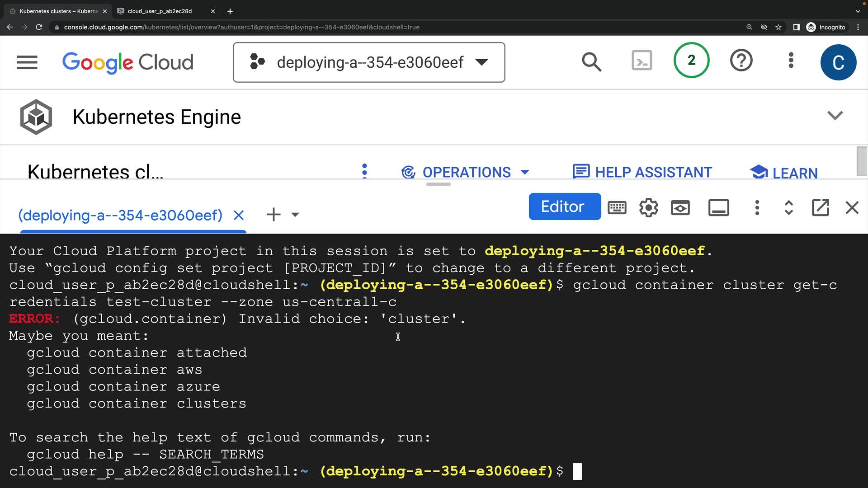This screenshot has width=868, height=488.
Task: Switch to cloud_user_p_ab2ec28d browser tab
Action: point(160,11)
